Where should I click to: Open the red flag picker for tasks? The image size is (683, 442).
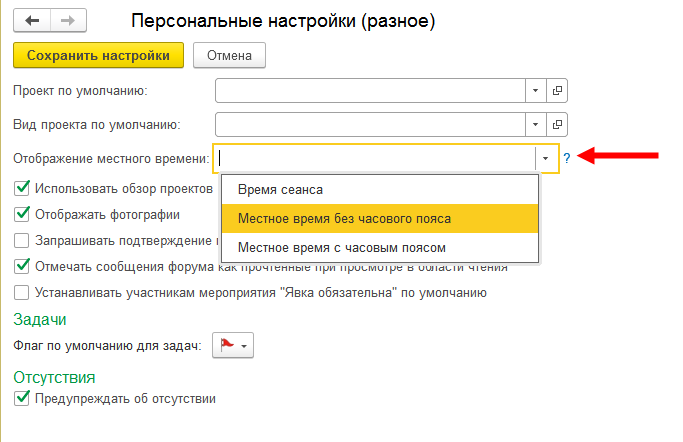(x=234, y=346)
